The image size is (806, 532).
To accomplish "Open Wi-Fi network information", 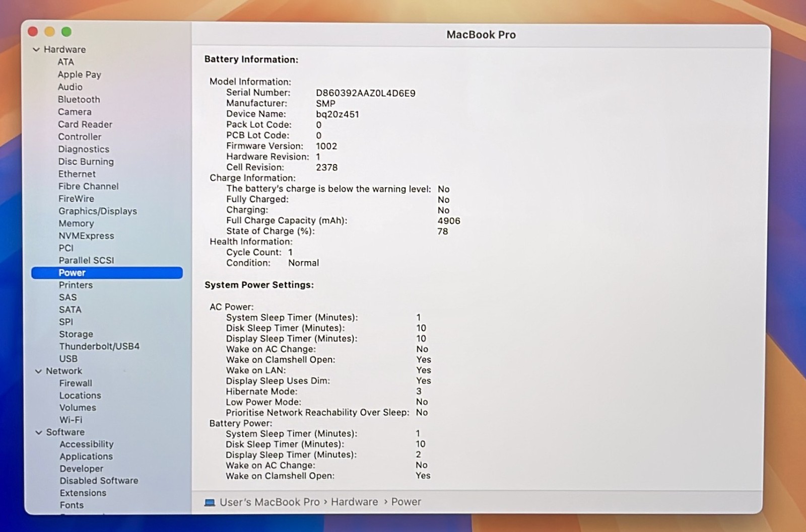I will (71, 420).
